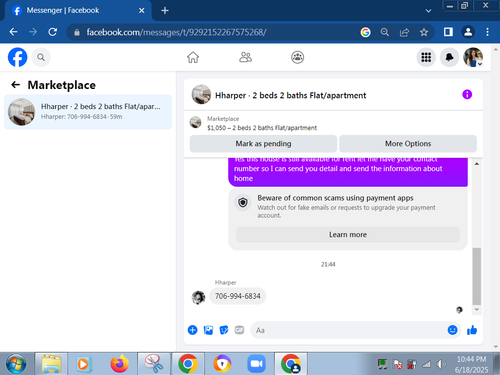Click the chat scrollbar up arrow
This screenshot has height=375, width=500.
[x=477, y=164]
